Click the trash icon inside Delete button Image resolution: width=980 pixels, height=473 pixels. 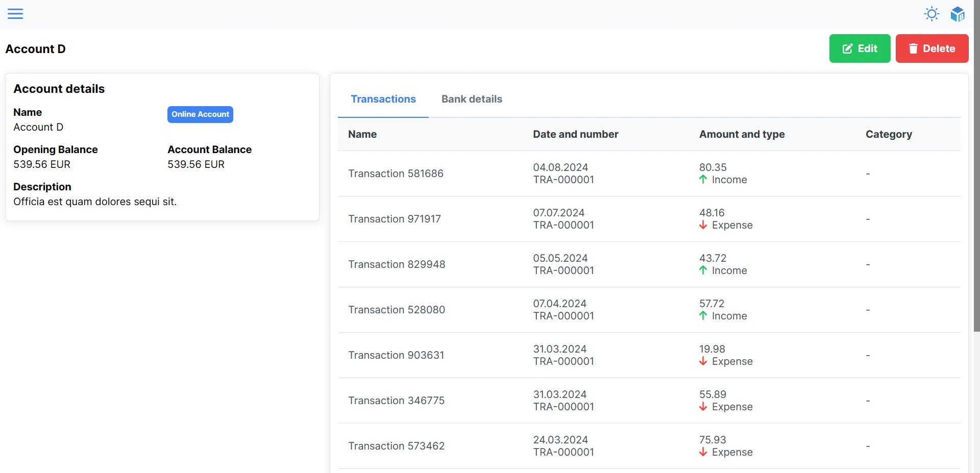pyautogui.click(x=914, y=48)
